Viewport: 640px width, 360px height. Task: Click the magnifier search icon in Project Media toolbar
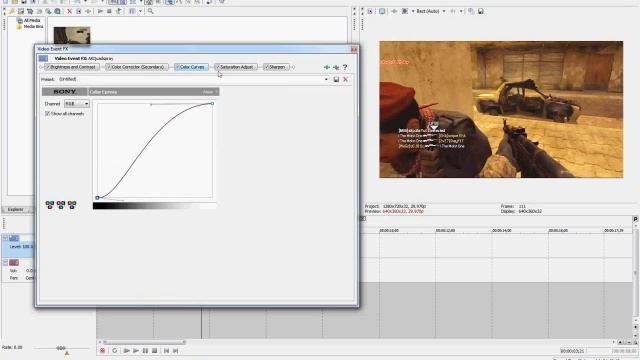(151, 11)
